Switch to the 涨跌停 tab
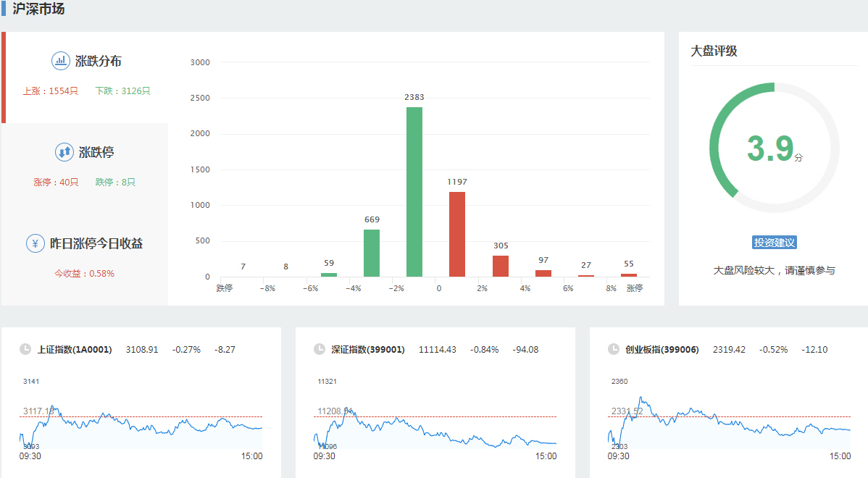 pyautogui.click(x=96, y=153)
